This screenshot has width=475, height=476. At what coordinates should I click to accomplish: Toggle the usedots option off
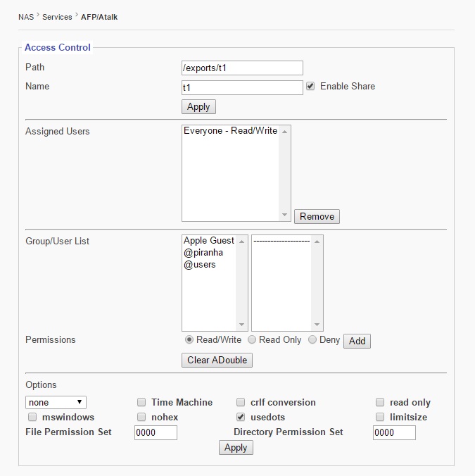pyautogui.click(x=241, y=418)
